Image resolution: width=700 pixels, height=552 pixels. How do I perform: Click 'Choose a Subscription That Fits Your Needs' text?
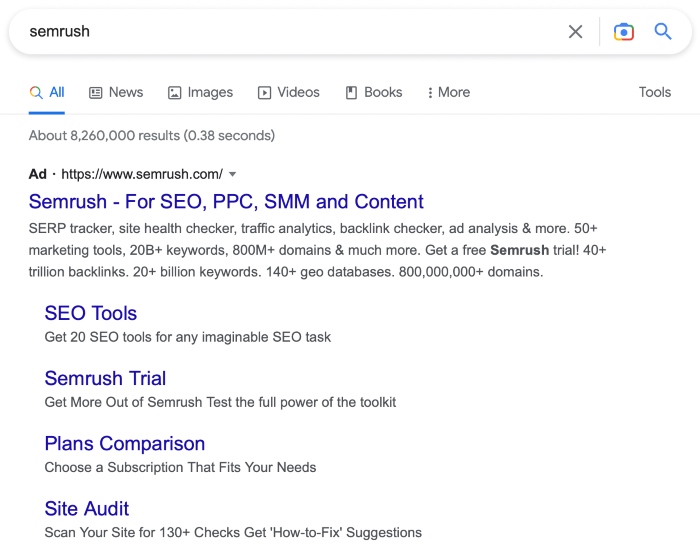tap(180, 468)
